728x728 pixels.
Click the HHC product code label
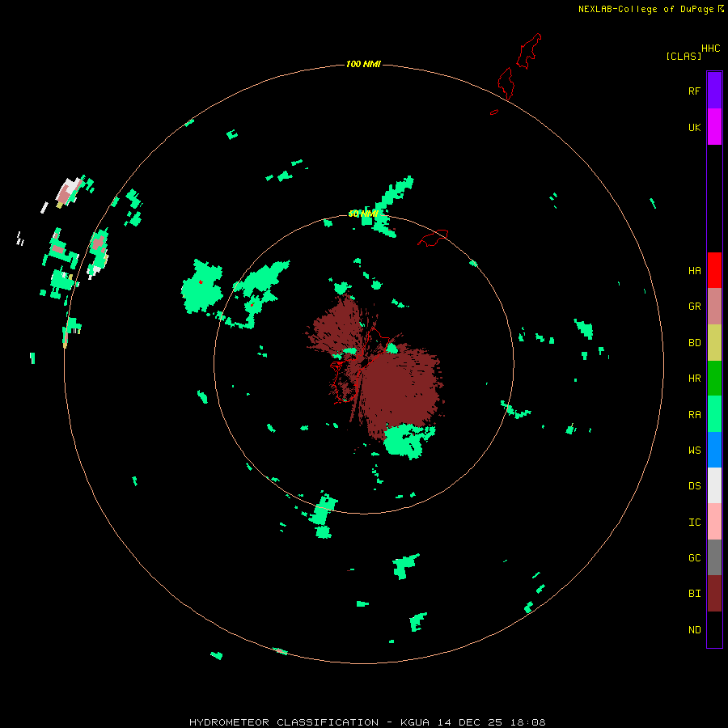tap(710, 49)
